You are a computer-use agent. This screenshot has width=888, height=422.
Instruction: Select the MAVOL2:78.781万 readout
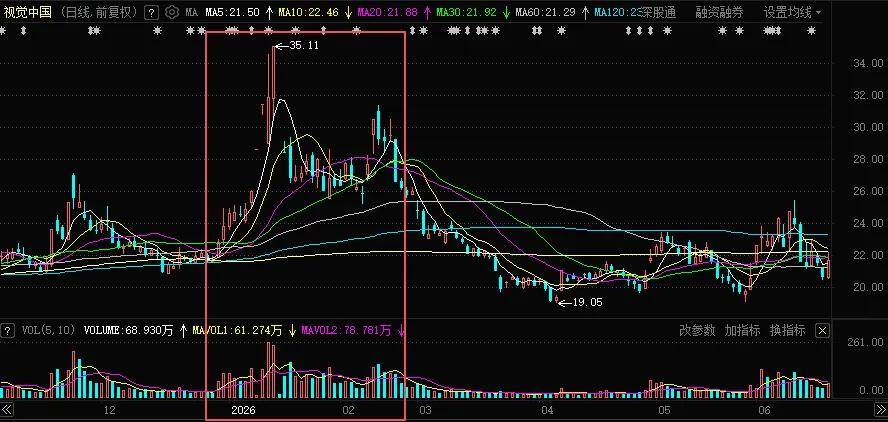click(x=346, y=330)
